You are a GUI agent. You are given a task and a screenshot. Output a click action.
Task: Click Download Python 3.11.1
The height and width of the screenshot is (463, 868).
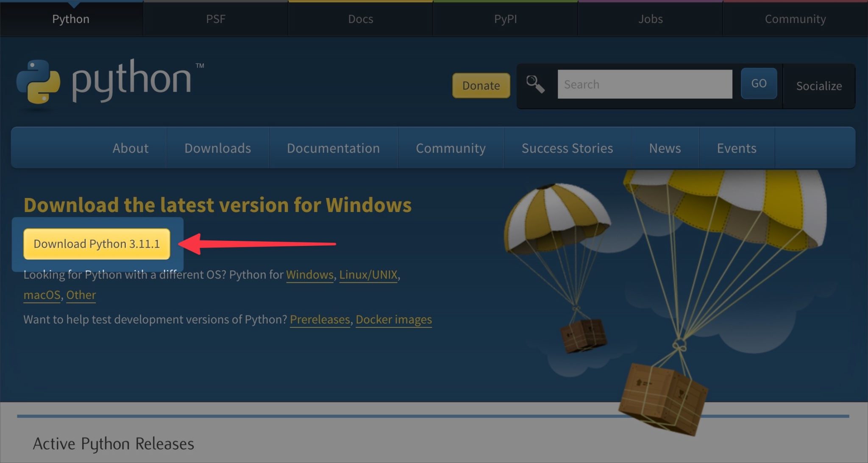click(x=97, y=244)
